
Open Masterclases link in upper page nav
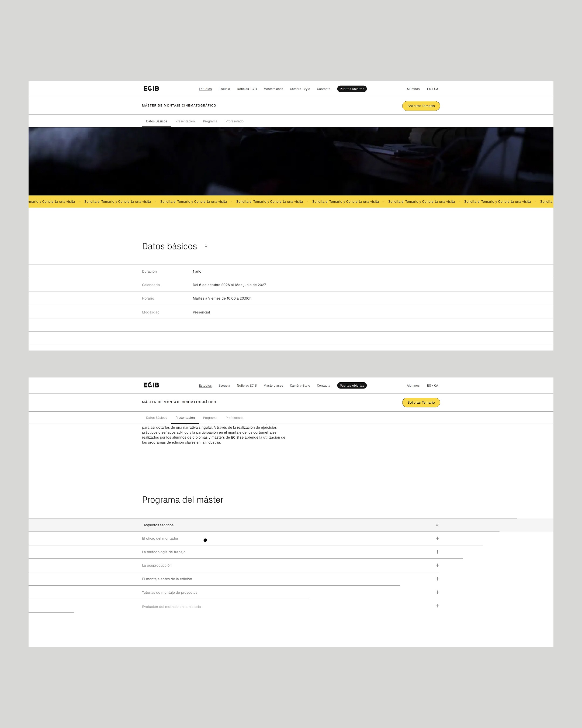click(273, 89)
